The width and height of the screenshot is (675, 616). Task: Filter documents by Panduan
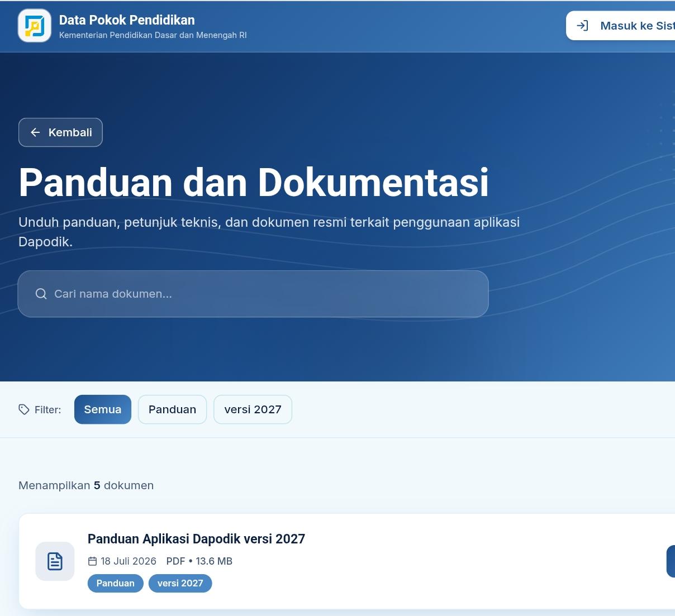[x=172, y=409]
